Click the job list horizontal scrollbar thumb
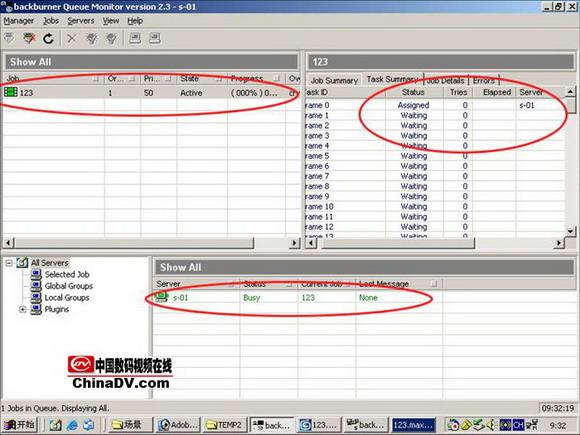 pyautogui.click(x=134, y=243)
